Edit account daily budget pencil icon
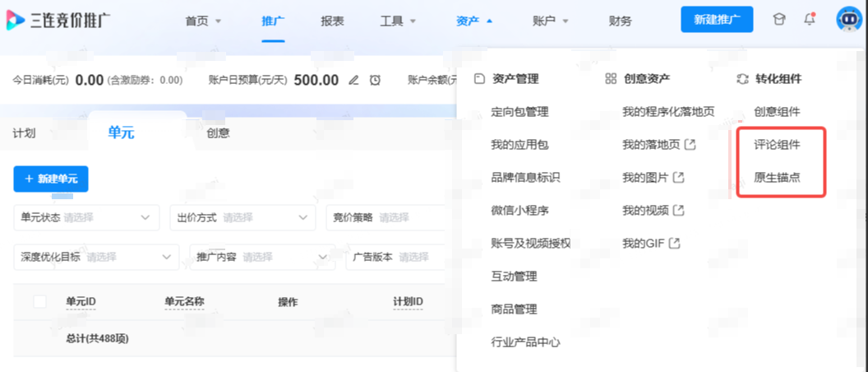Screen dimensions: 868x372 [353, 81]
